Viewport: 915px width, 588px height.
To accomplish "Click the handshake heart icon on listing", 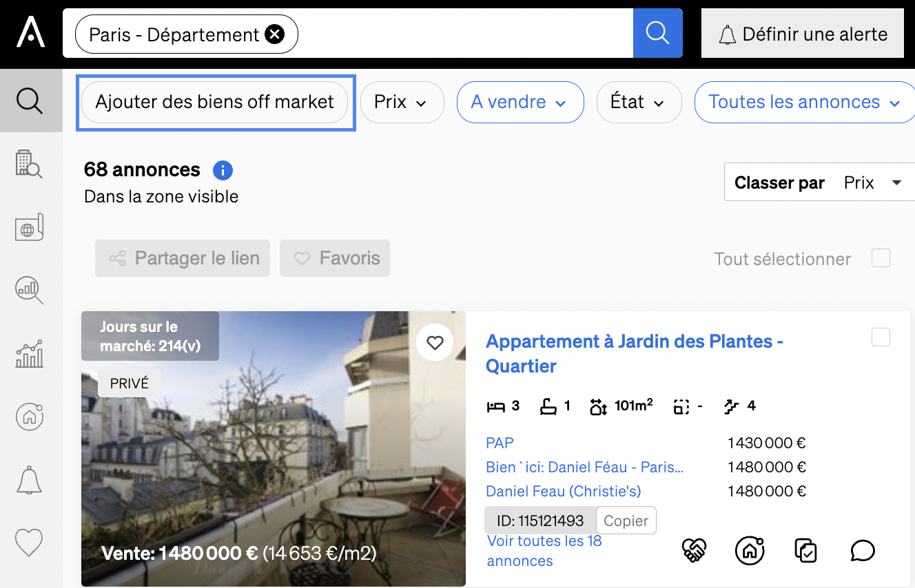I will point(695,550).
